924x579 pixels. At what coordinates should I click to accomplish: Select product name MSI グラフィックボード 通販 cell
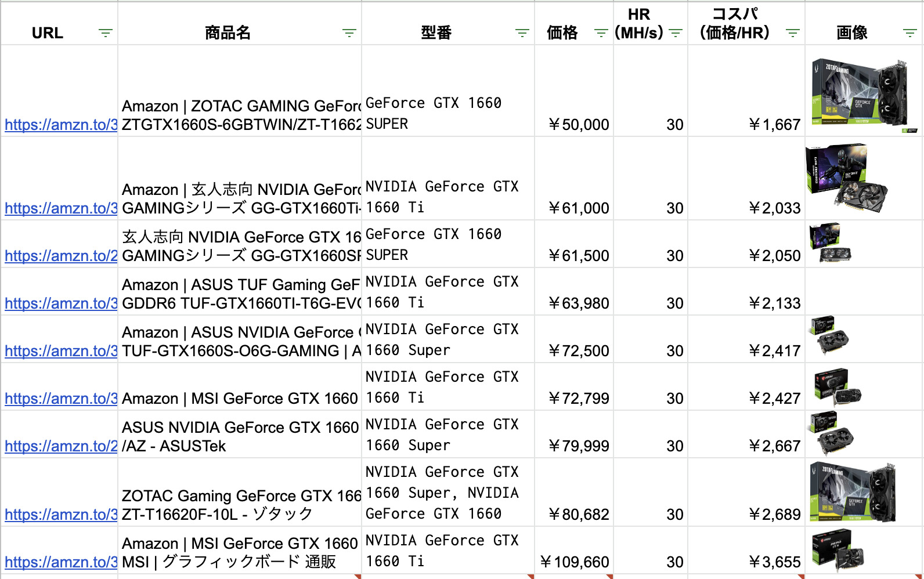240,551
